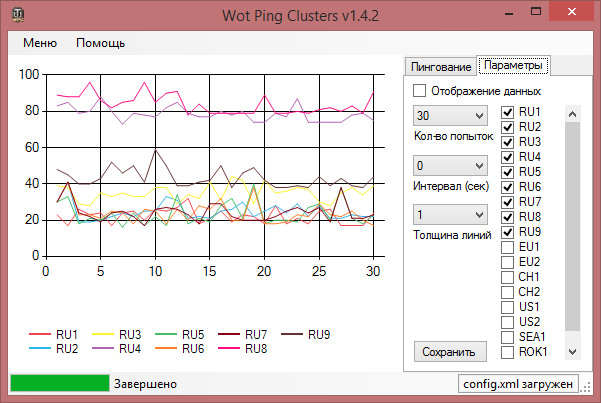Click the Y-axis label 100
Screen dimensions: 601x403
29,74
